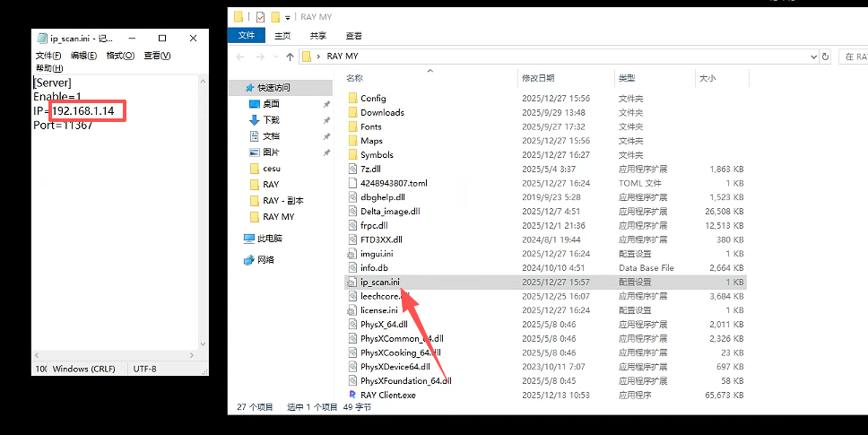Open the 帮助 menu in Notepad
Image resolution: width=868 pixels, height=435 pixels.
click(49, 68)
